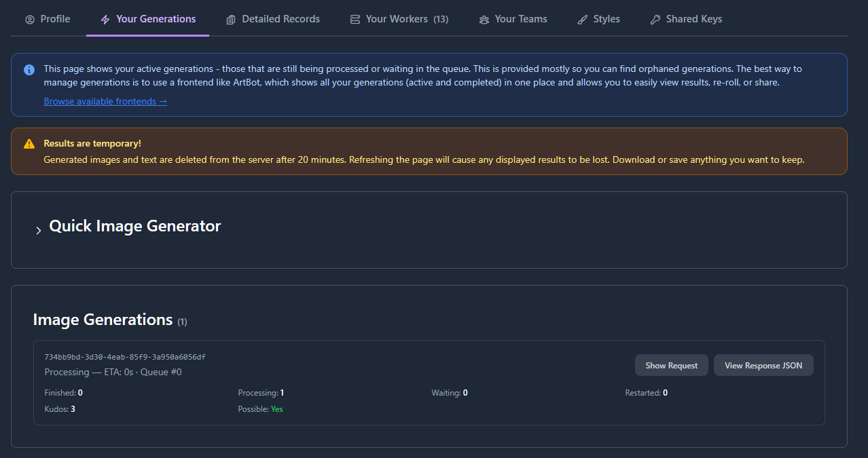The height and width of the screenshot is (458, 868).
Task: Click the Profile tab's user icon
Action: pyautogui.click(x=30, y=20)
